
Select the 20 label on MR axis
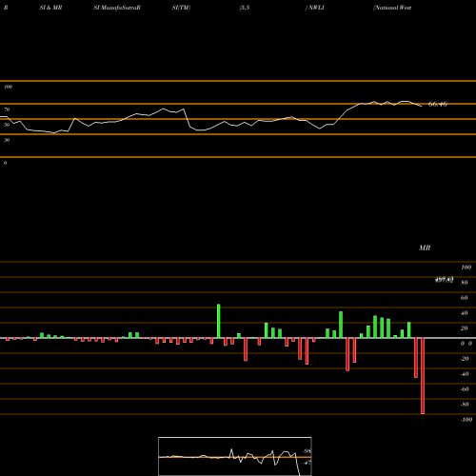pos(465,328)
